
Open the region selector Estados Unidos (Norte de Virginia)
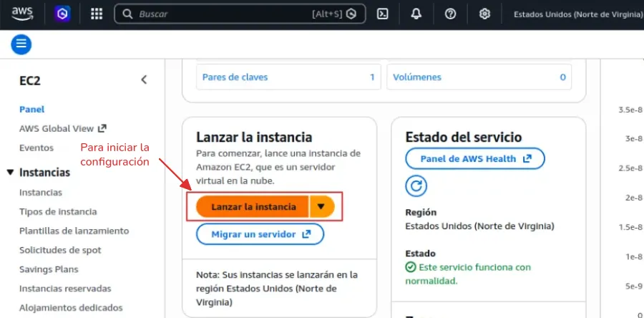click(578, 14)
